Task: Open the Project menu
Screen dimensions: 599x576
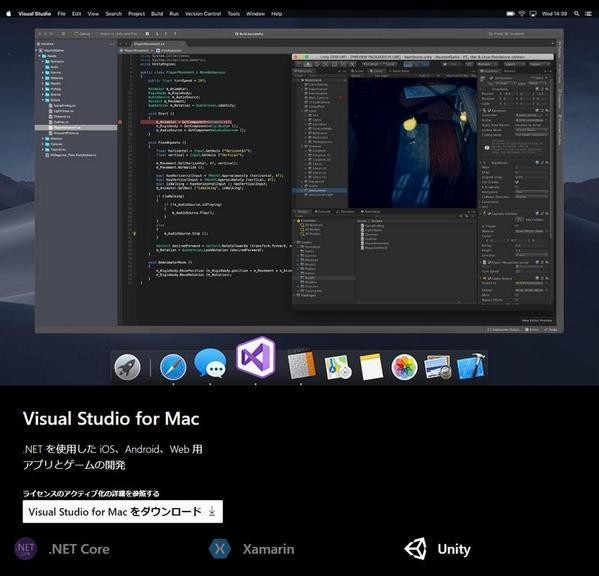Action: 136,14
